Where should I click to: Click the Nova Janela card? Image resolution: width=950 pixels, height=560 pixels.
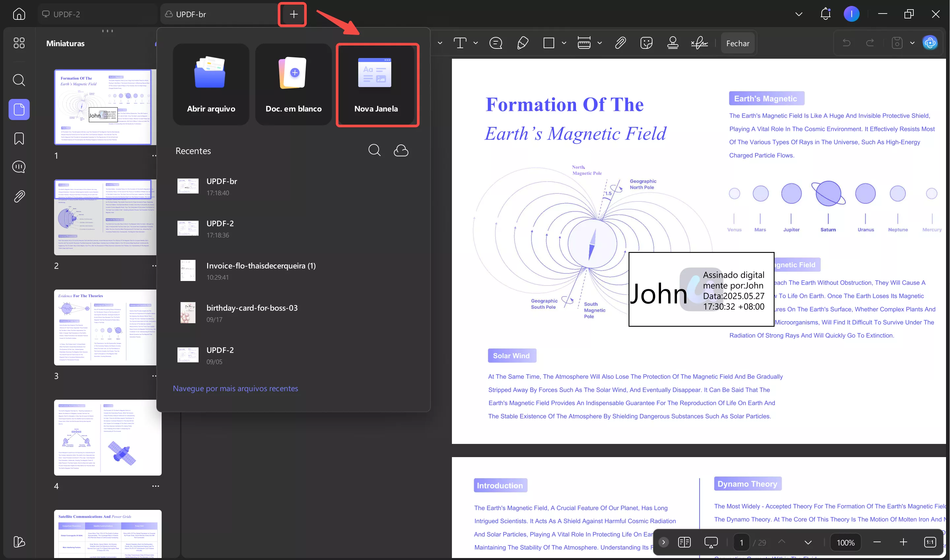[x=377, y=85]
